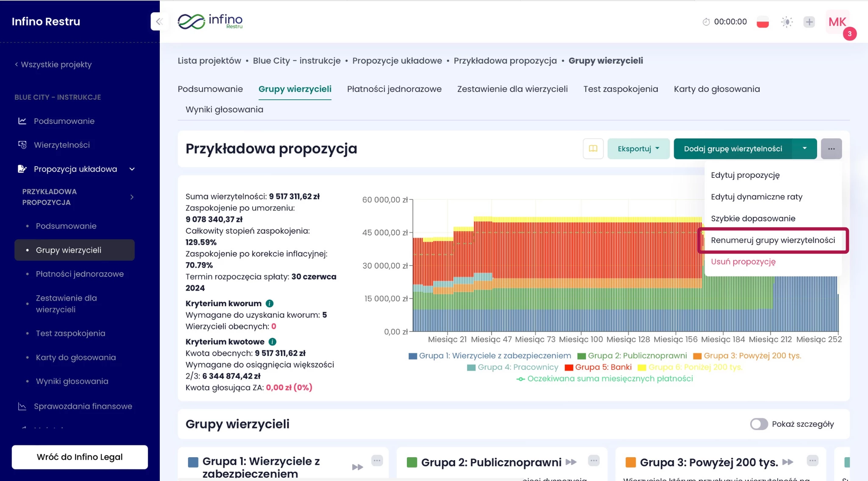Collapse sidebar with double-chevron icon
868x481 pixels.
coord(159,22)
